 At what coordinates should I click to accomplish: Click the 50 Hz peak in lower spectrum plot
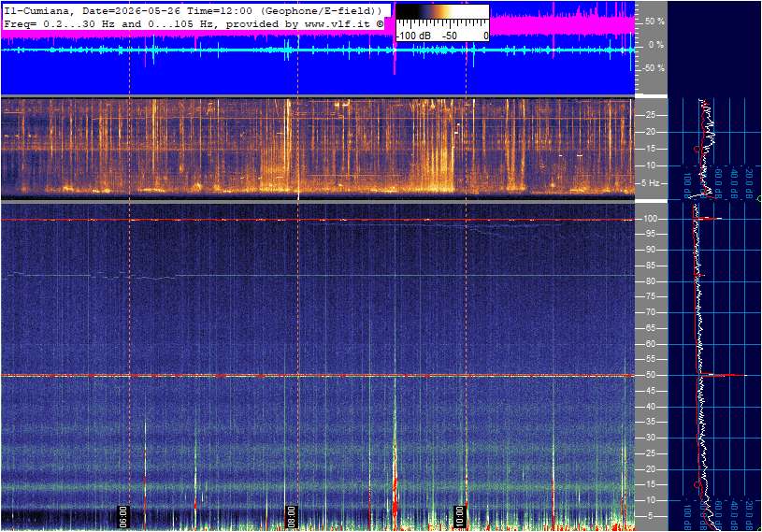click(x=723, y=375)
